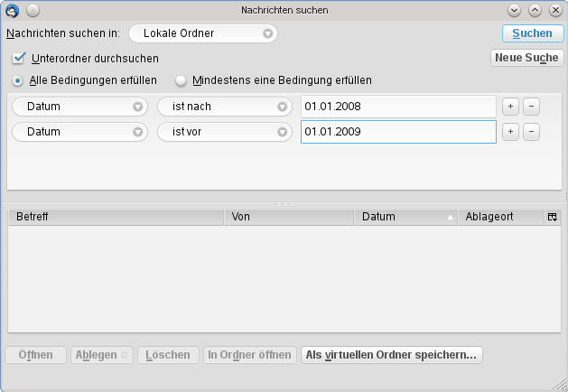
Task: Click the Suchen button
Action: pos(532,33)
